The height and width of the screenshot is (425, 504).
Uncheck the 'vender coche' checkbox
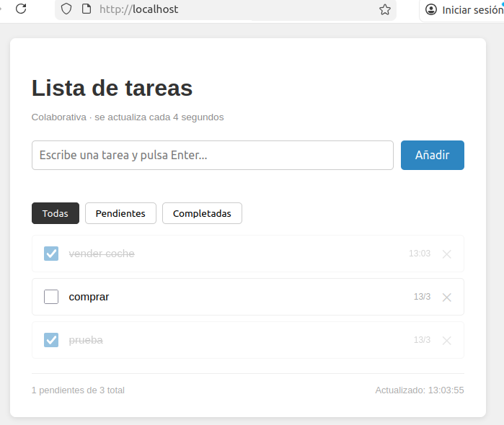51,254
